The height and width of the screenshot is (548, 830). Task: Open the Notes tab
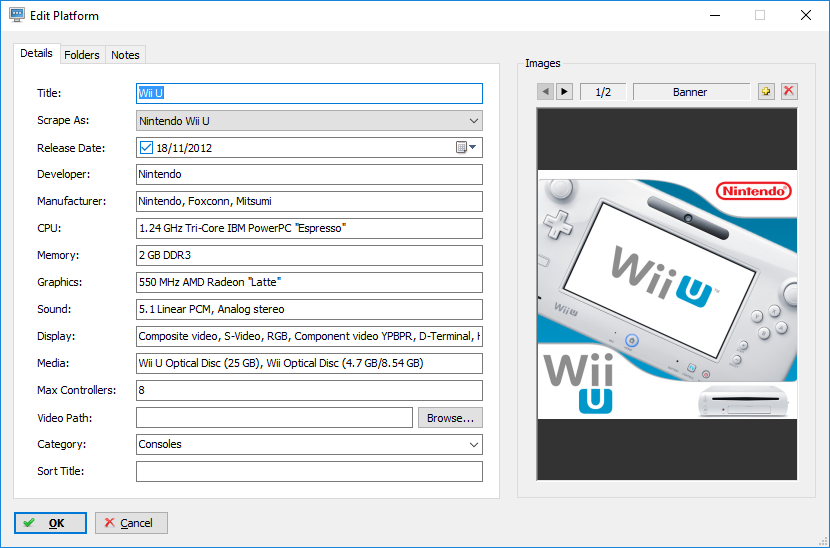125,55
